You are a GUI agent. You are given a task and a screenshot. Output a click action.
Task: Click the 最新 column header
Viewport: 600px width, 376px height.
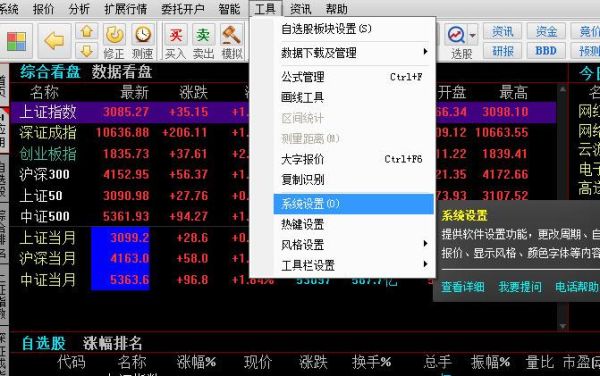click(134, 92)
